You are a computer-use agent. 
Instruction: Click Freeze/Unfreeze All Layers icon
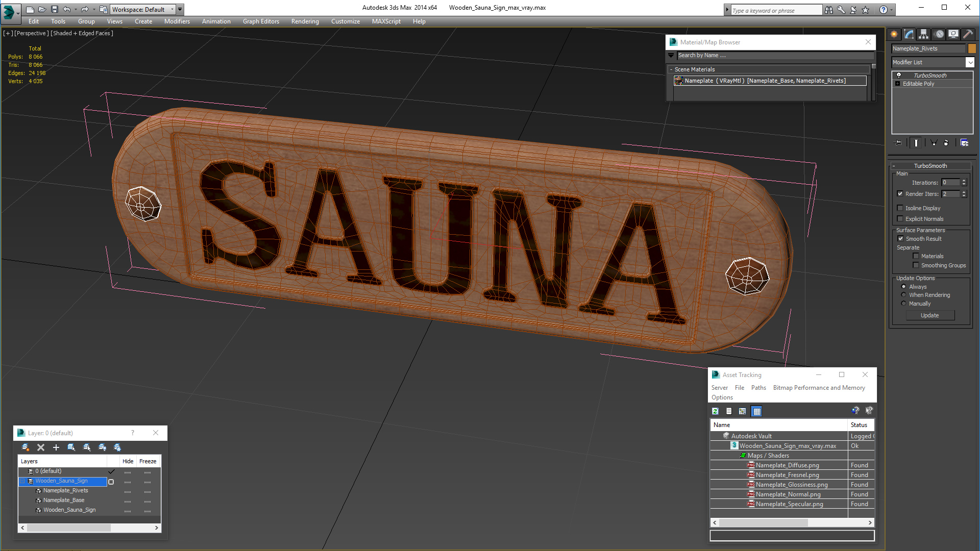(x=117, y=447)
